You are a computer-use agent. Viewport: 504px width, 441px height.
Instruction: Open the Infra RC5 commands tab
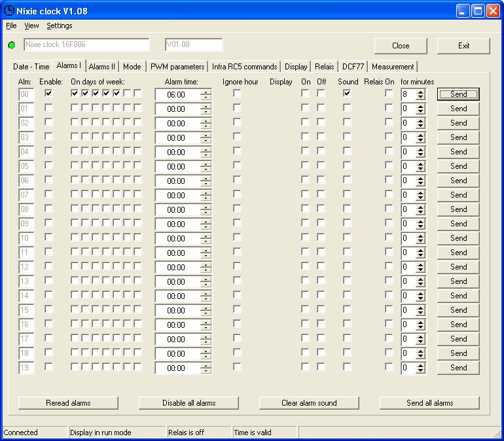244,67
